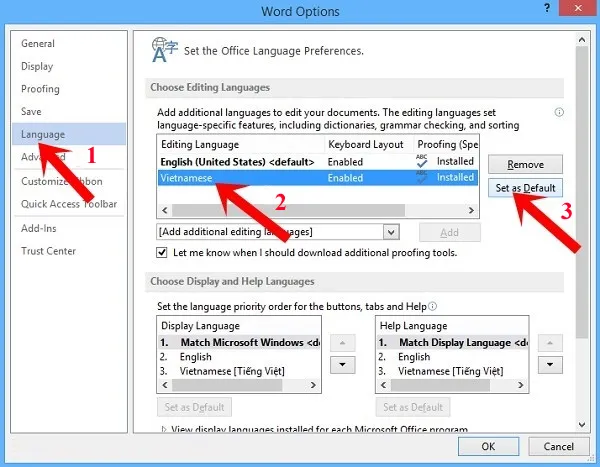The width and height of the screenshot is (600, 467).
Task: Click the move down arrow for Display Language
Action: coord(343,364)
